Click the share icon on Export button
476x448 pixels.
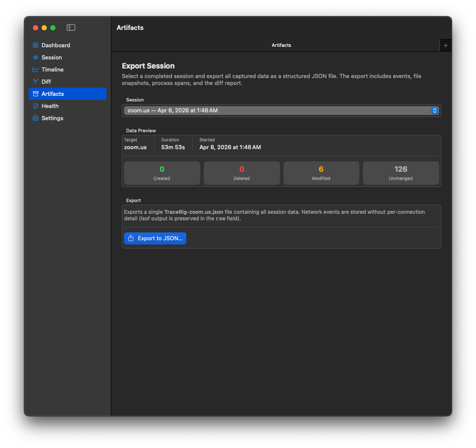point(130,238)
